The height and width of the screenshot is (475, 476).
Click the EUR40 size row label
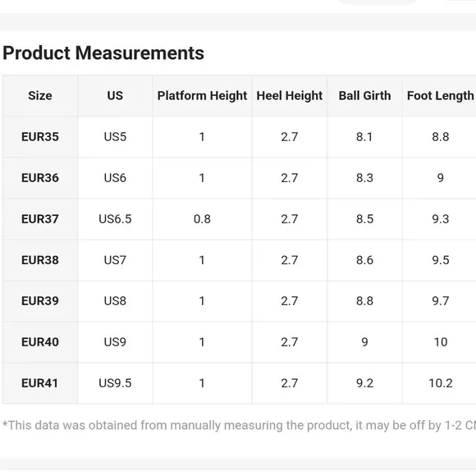pyautogui.click(x=40, y=342)
